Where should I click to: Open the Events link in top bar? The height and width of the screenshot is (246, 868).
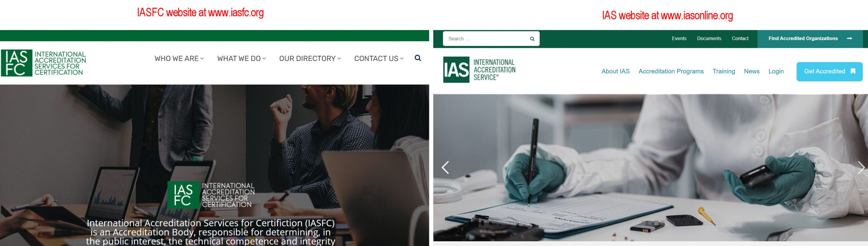[x=679, y=38]
